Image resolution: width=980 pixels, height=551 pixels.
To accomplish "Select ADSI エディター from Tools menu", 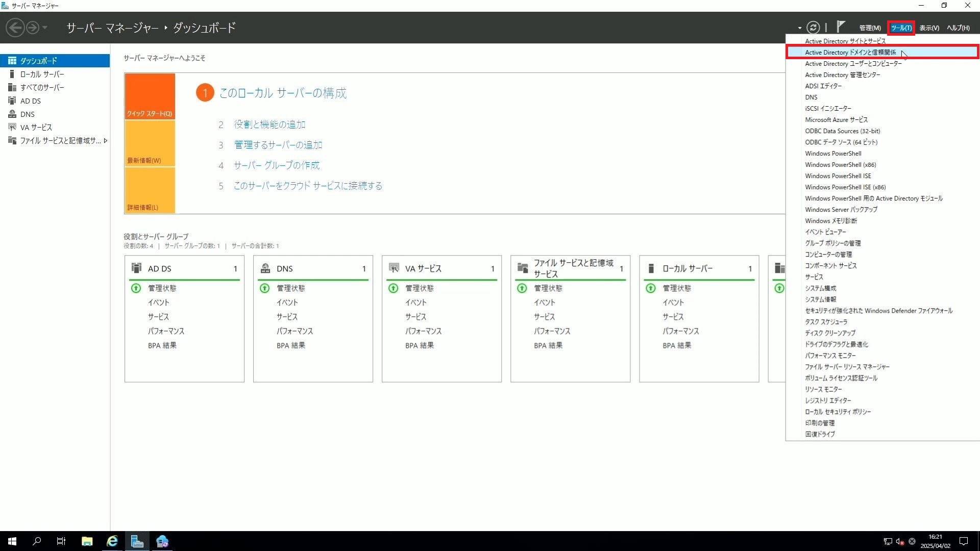I will [x=883, y=86].
